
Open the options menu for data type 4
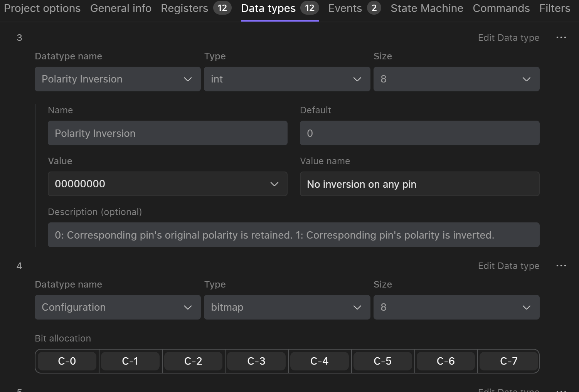[561, 266]
